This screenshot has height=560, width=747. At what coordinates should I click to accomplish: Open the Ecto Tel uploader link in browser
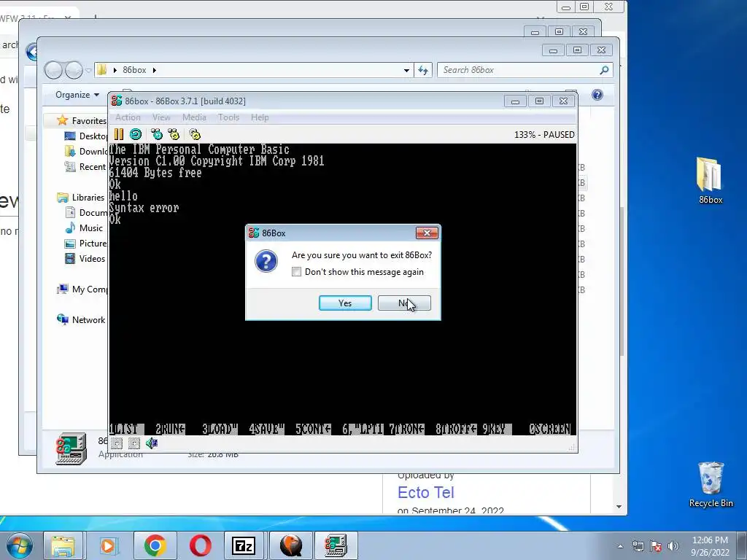[x=426, y=492]
